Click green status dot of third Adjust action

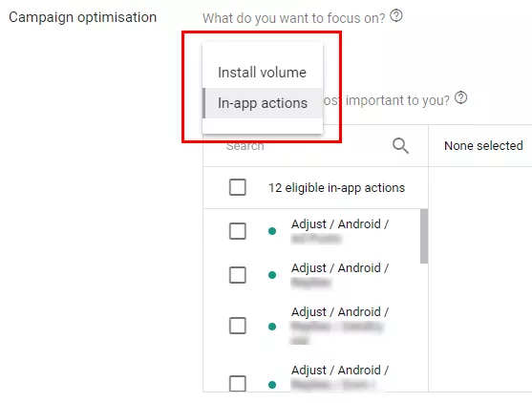[272, 327]
